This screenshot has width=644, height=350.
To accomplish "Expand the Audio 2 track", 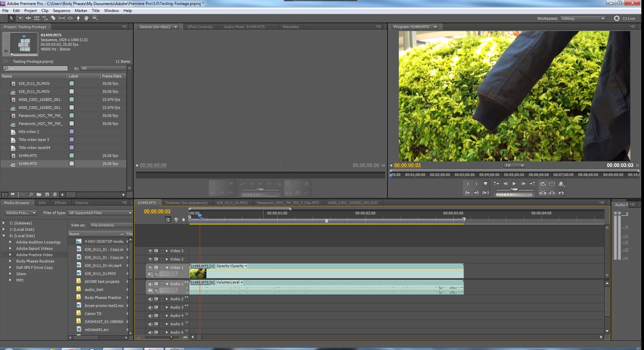I will [167, 299].
